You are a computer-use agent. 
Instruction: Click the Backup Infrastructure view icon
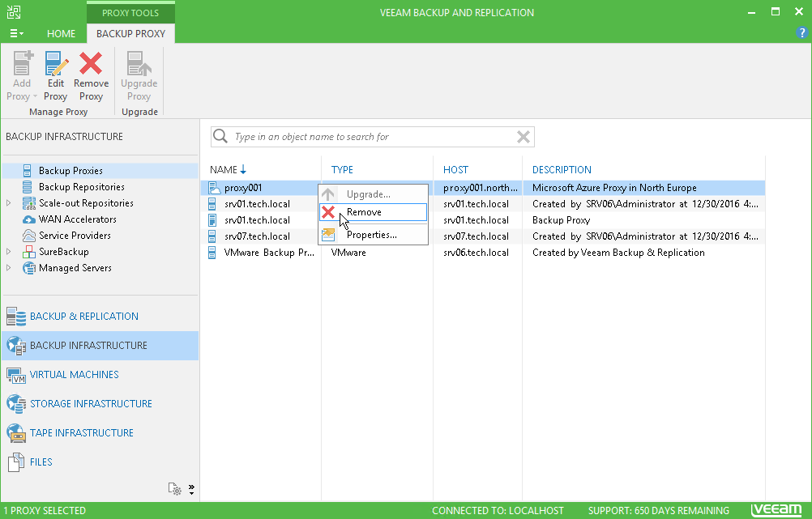pos(16,346)
